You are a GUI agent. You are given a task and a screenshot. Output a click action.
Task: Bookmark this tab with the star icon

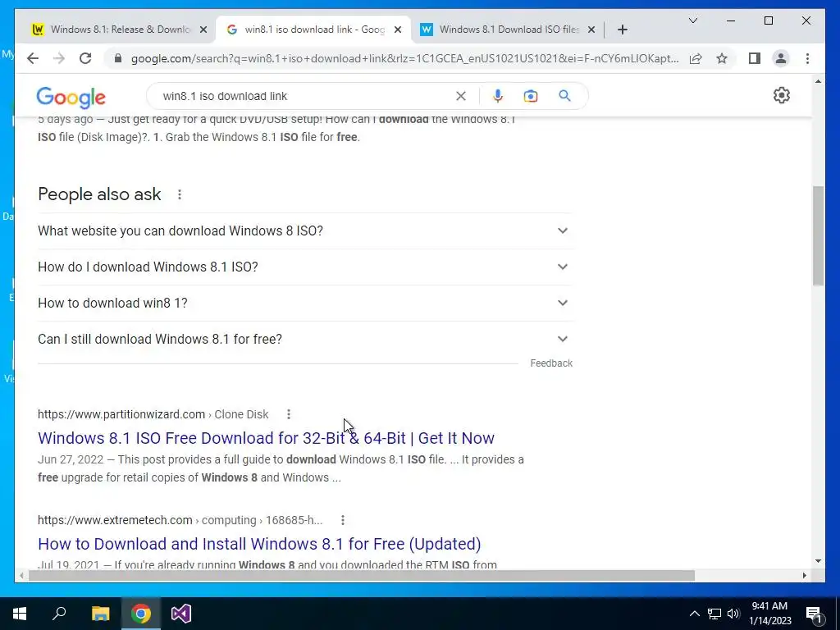[722, 58]
